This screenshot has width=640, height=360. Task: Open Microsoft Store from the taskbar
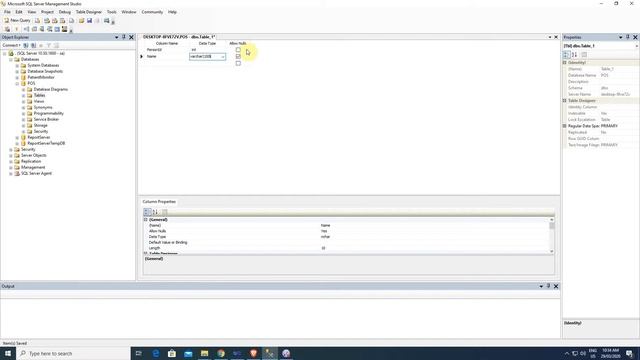point(172,353)
